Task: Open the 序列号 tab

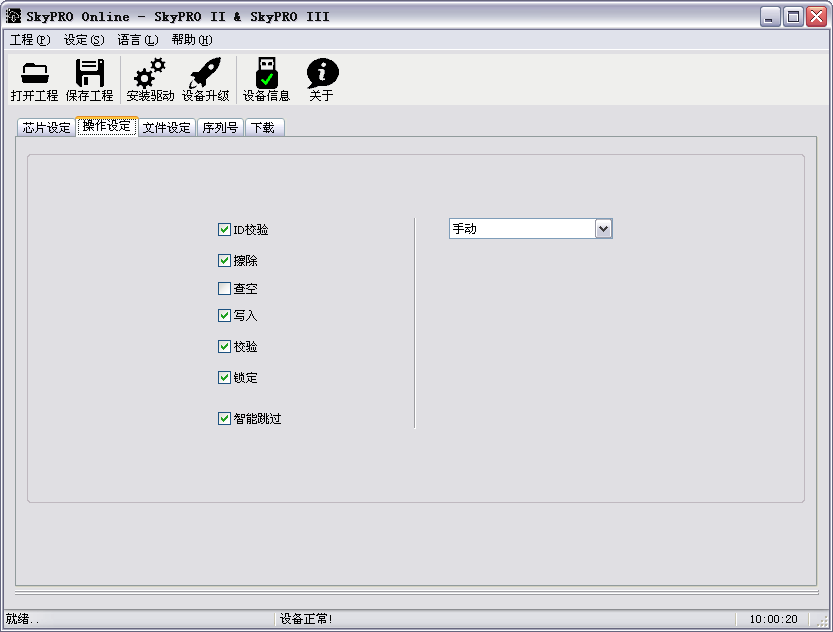Action: [220, 127]
